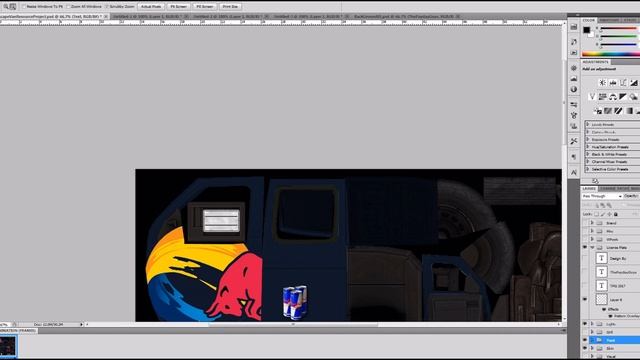The height and width of the screenshot is (360, 640).
Task: Select the Layers panel tab
Action: tap(589, 189)
